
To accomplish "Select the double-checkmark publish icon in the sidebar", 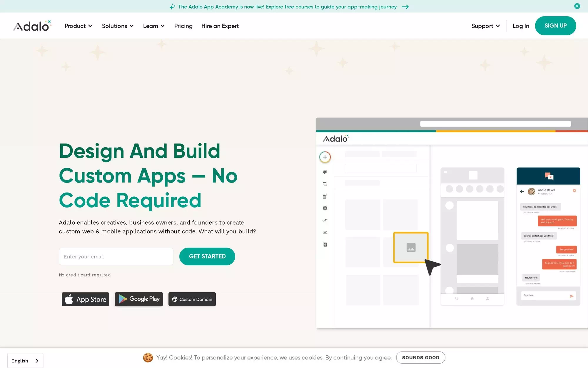I will (325, 220).
